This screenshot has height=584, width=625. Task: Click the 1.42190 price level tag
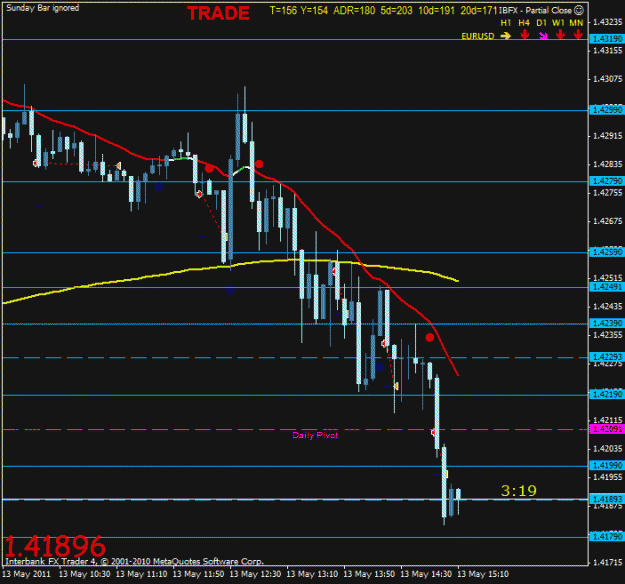click(x=607, y=395)
